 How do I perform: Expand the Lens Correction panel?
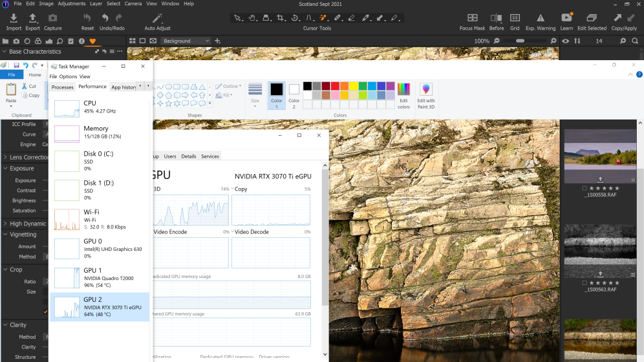coord(5,157)
